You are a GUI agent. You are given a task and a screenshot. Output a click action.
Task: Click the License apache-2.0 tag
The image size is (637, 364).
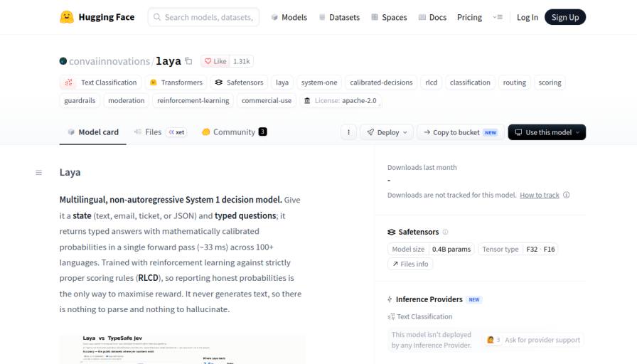click(x=341, y=100)
